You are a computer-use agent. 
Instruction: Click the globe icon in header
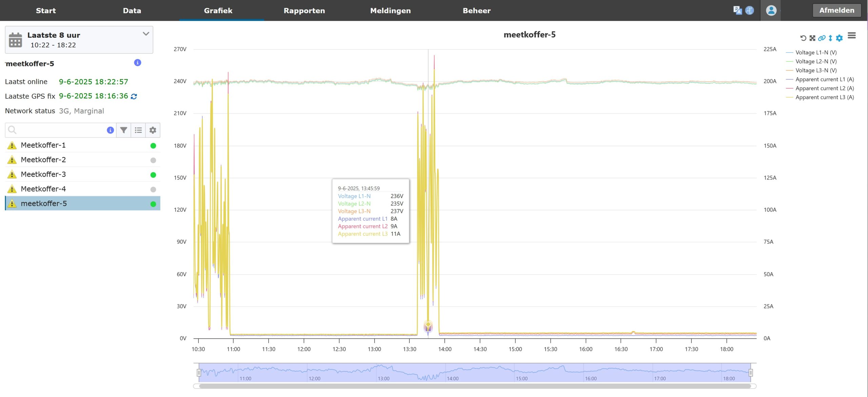pyautogui.click(x=749, y=10)
